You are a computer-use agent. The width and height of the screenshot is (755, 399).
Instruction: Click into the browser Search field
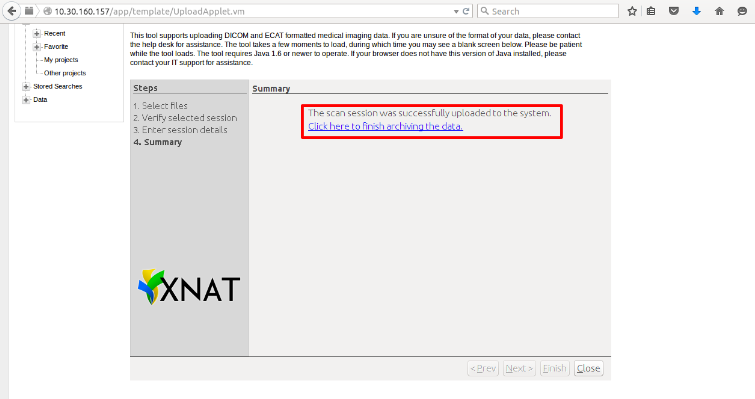pyautogui.click(x=547, y=11)
